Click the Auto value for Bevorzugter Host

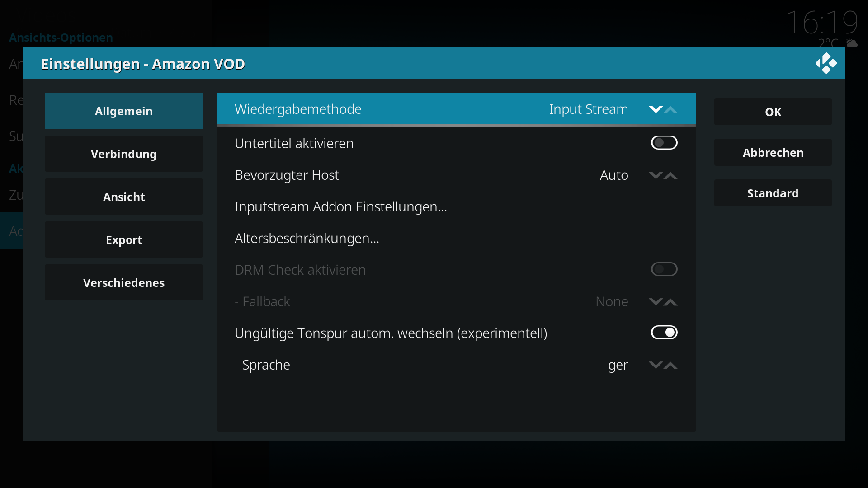[x=614, y=175]
